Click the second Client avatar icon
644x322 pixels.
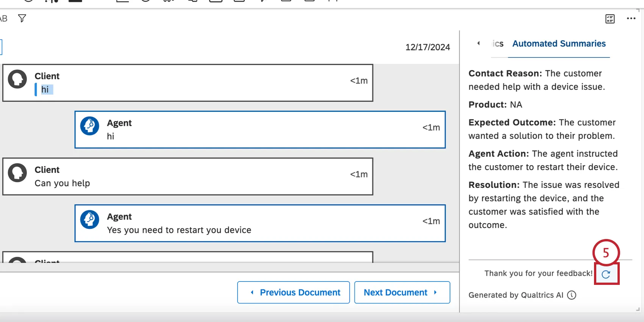(x=17, y=172)
